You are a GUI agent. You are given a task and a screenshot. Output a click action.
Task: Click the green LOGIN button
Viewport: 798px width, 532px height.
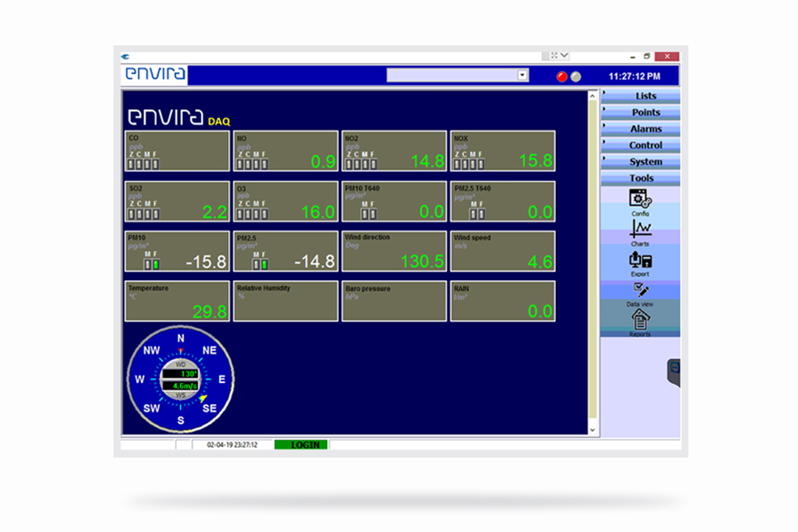(301, 445)
